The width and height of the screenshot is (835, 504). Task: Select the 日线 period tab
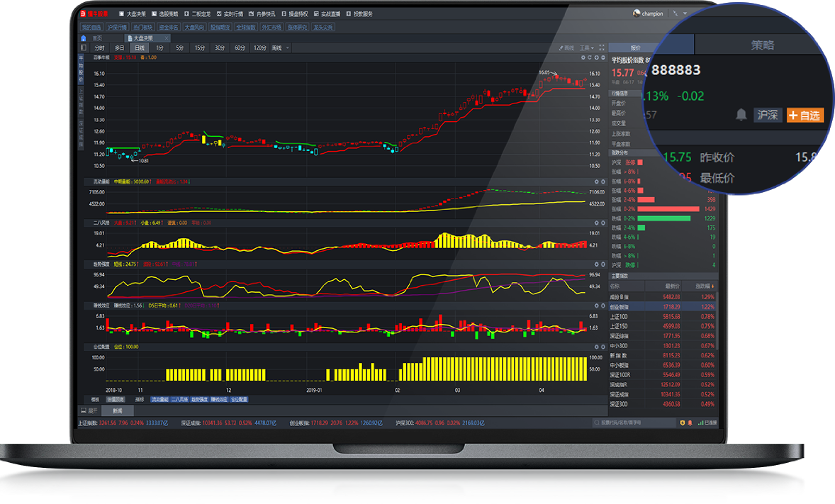140,48
